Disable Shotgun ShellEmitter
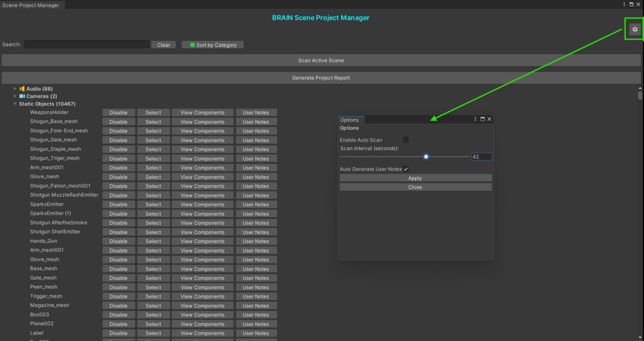This screenshot has height=341, width=644. pyautogui.click(x=119, y=232)
